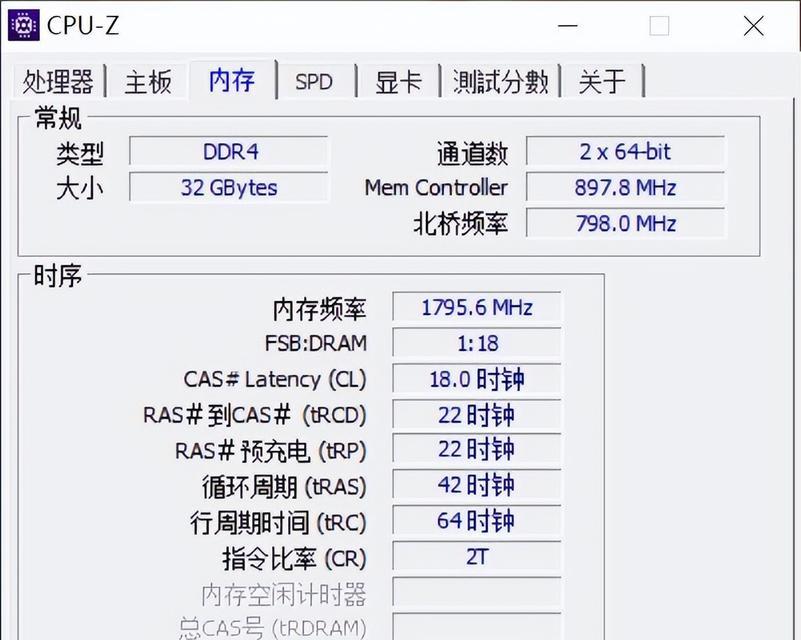Click the DDR4 memory type value

pyautogui.click(x=229, y=151)
